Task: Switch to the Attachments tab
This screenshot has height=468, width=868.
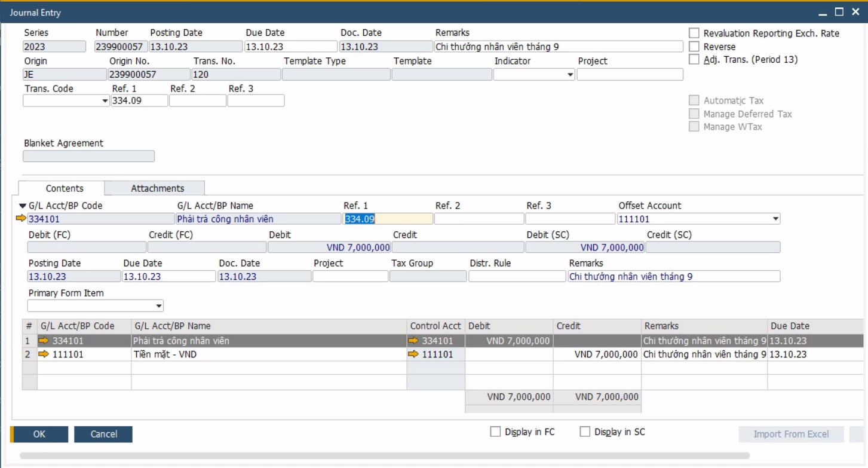Action: pyautogui.click(x=158, y=188)
